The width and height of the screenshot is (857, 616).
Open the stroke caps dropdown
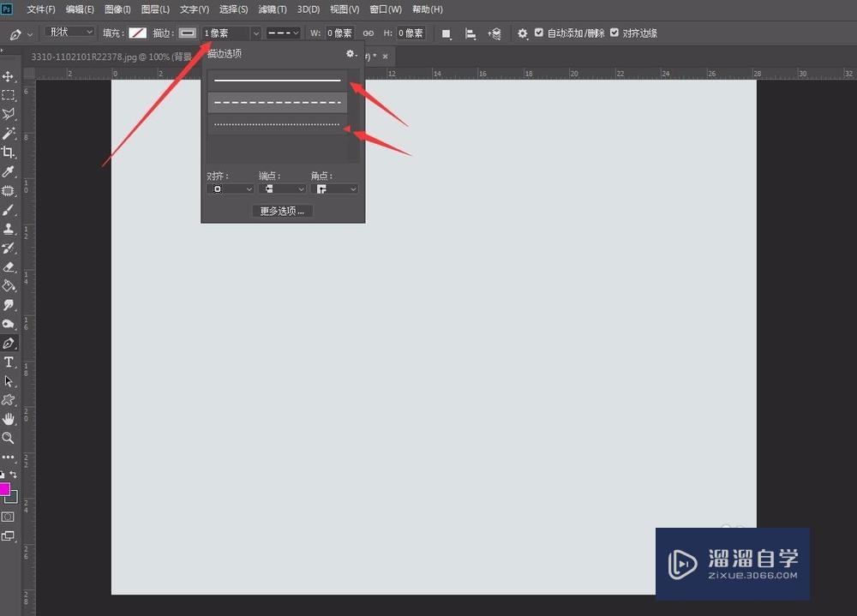282,189
